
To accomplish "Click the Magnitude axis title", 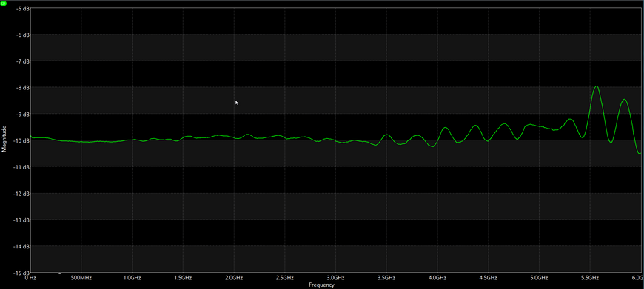I will pyautogui.click(x=4, y=139).
